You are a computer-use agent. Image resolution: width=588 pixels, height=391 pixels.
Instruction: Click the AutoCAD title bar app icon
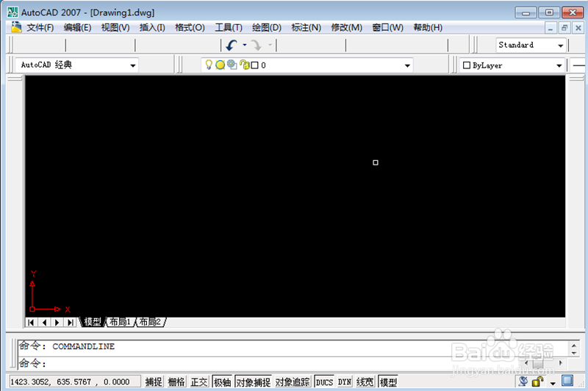click(x=12, y=12)
